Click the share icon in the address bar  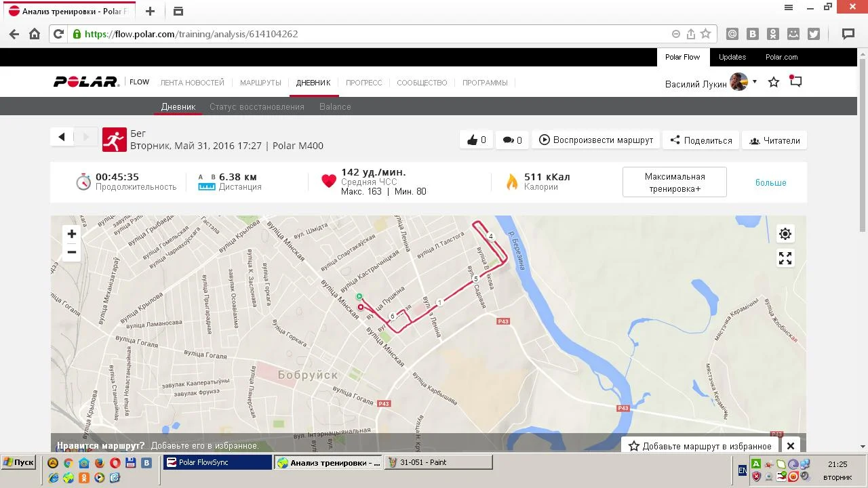point(691,34)
